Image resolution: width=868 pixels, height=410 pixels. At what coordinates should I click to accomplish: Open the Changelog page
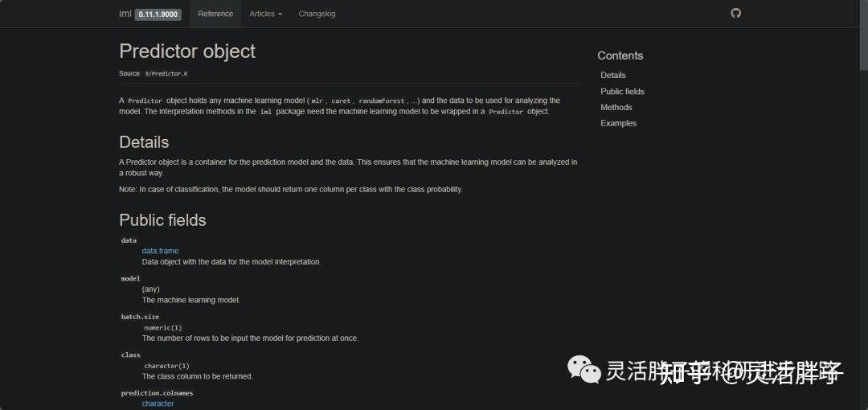pyautogui.click(x=317, y=14)
